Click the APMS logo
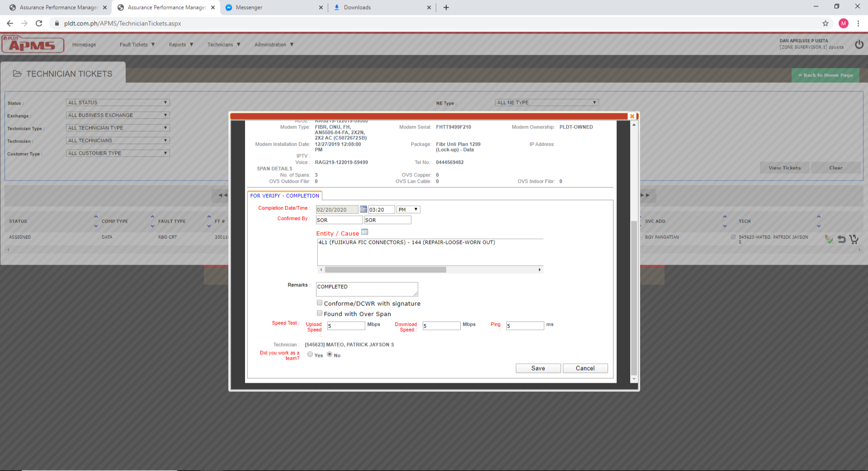The width and height of the screenshot is (868, 471). [x=33, y=44]
